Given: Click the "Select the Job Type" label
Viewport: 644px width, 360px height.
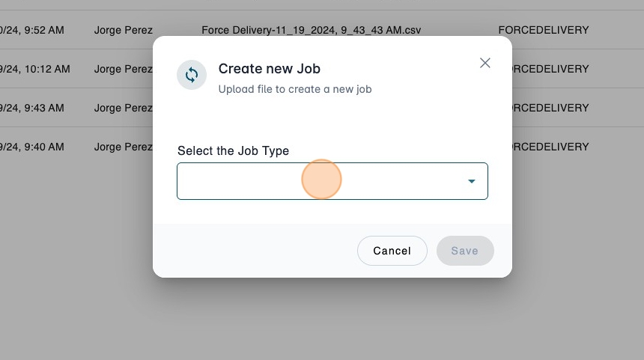Looking at the screenshot, I should [233, 150].
